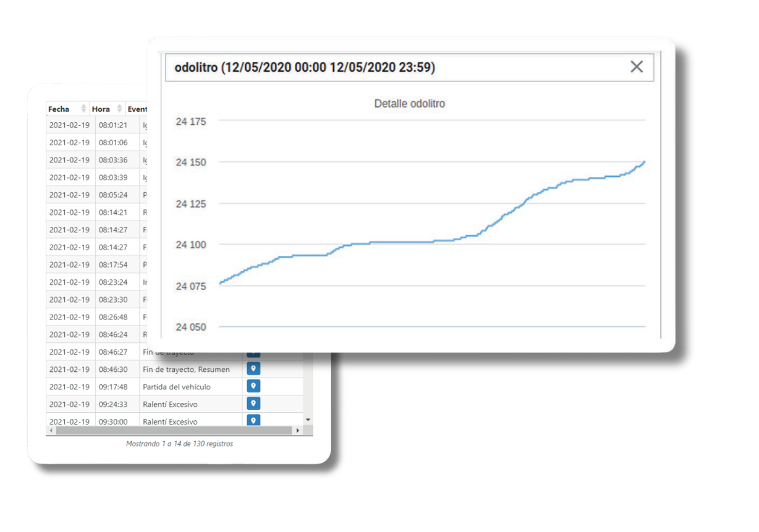Click the horizontal scrollbar thumb under table
759x532 pixels.
click(x=173, y=431)
